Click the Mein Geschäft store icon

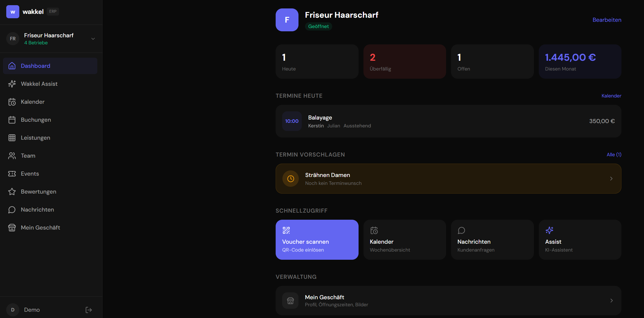pyautogui.click(x=12, y=227)
